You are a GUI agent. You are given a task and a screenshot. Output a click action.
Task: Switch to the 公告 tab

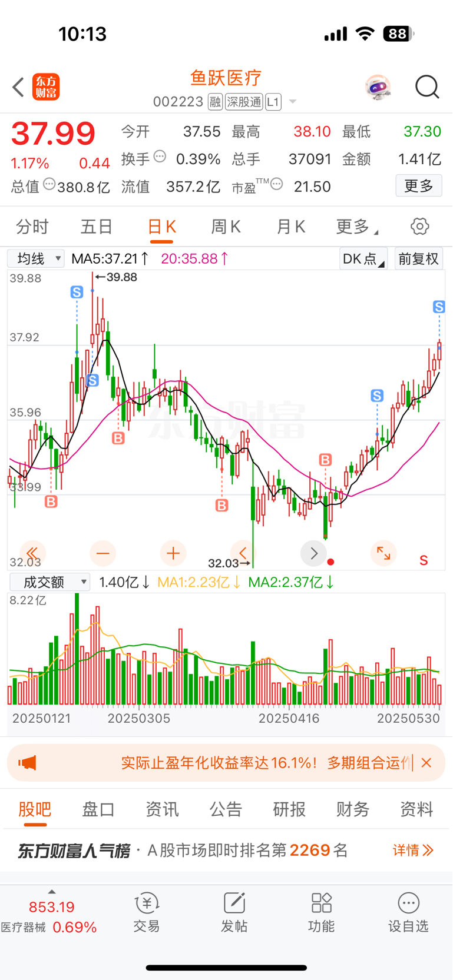[x=226, y=809]
